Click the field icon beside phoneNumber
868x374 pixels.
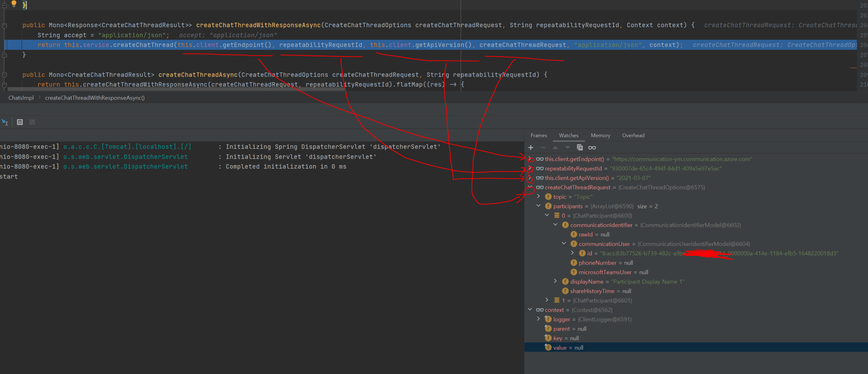(574, 262)
